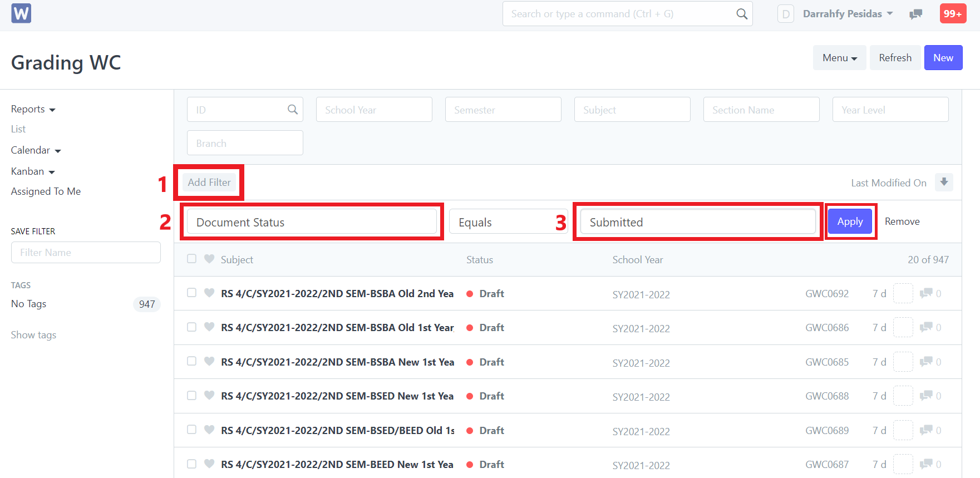This screenshot has height=478, width=980.
Task: Check the BSBA Old 1st Year row checkbox
Action: [x=191, y=327]
